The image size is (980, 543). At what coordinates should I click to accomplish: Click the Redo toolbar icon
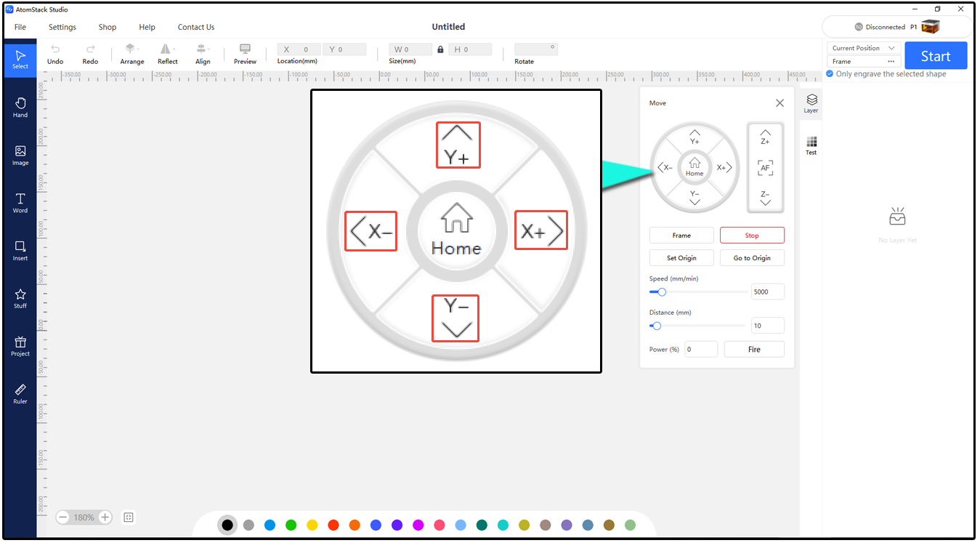pos(90,55)
